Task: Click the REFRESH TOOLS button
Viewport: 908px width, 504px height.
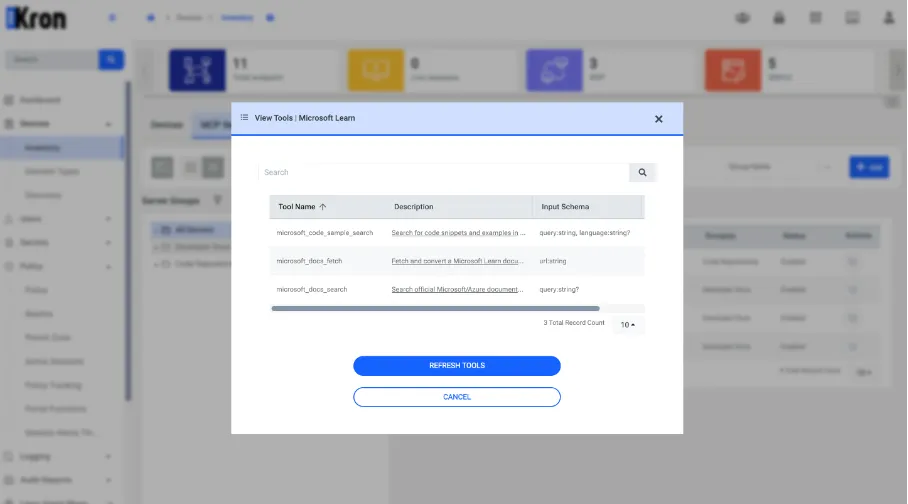Action: [457, 366]
